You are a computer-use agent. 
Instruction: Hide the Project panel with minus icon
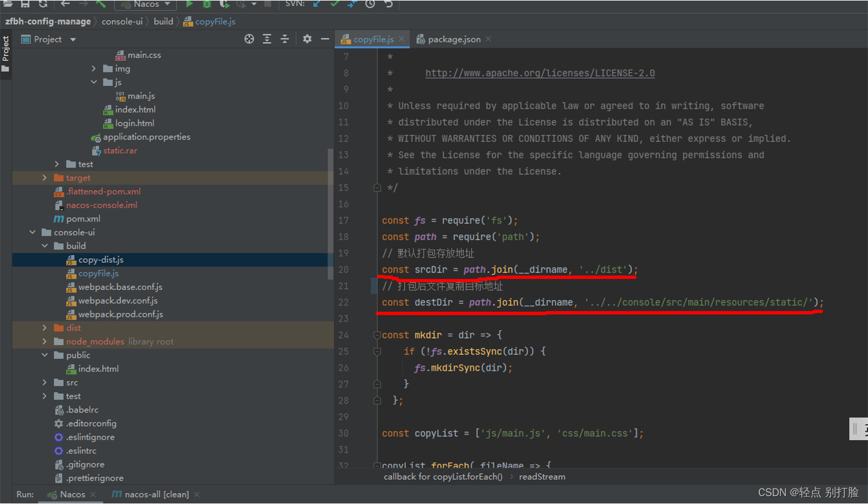click(325, 39)
